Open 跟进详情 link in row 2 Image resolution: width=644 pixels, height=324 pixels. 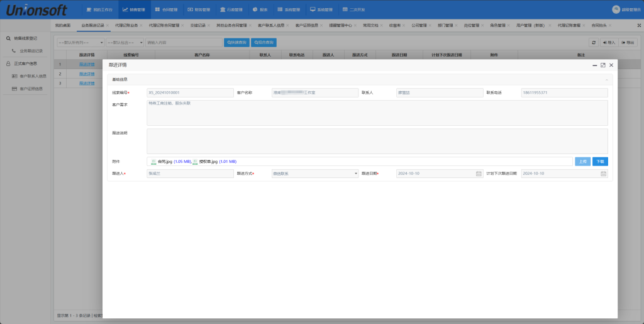click(87, 74)
